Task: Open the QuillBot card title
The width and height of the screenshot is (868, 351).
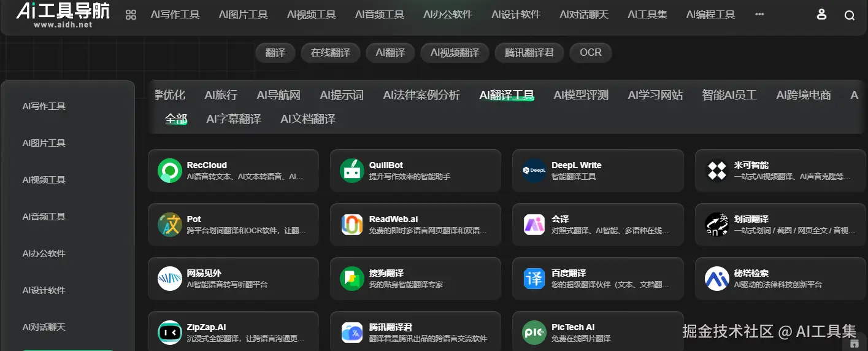Action: (x=386, y=165)
